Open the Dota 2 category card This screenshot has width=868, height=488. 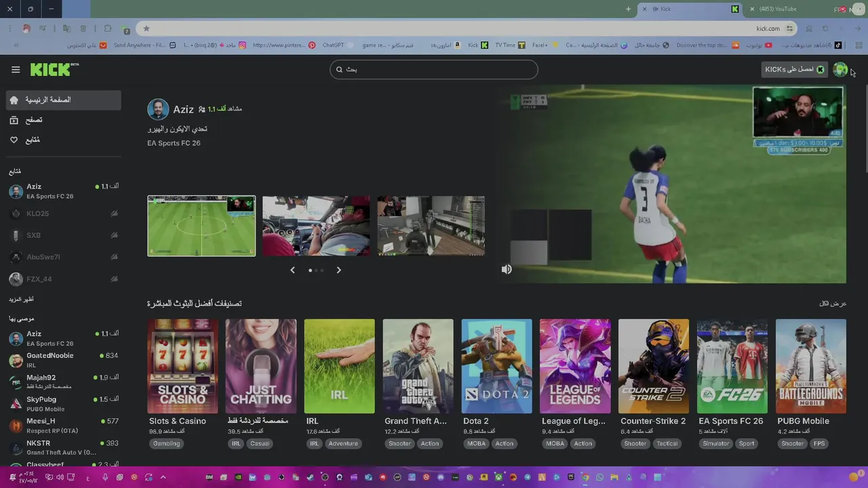point(496,366)
